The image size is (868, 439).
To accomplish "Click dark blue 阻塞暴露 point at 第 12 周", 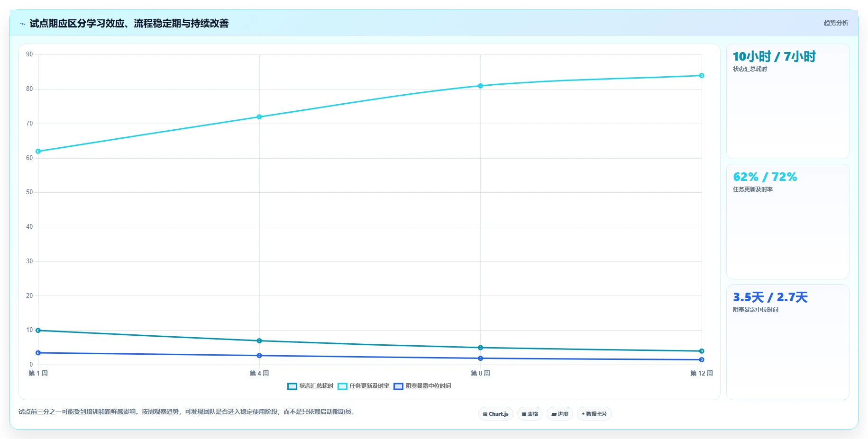I will click(x=702, y=360).
